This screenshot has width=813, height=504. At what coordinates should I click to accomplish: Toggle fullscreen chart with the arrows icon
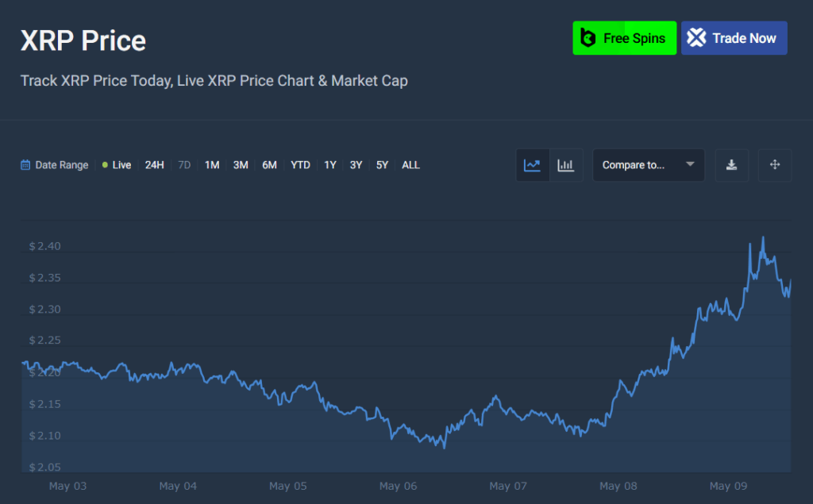(775, 165)
